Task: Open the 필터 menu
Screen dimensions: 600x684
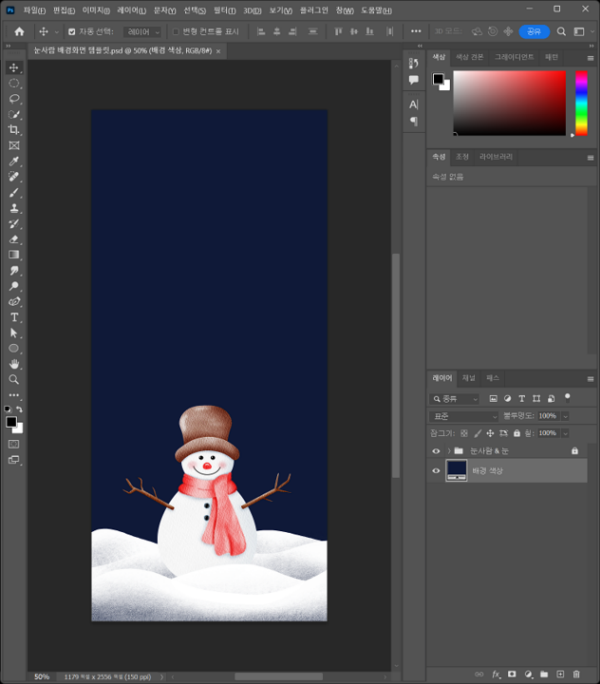Action: 225,10
